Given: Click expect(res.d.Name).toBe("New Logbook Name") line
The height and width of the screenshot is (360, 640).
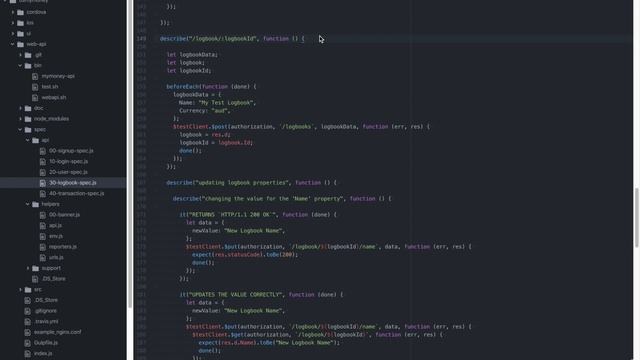Looking at the screenshot, I should click(x=269, y=343).
